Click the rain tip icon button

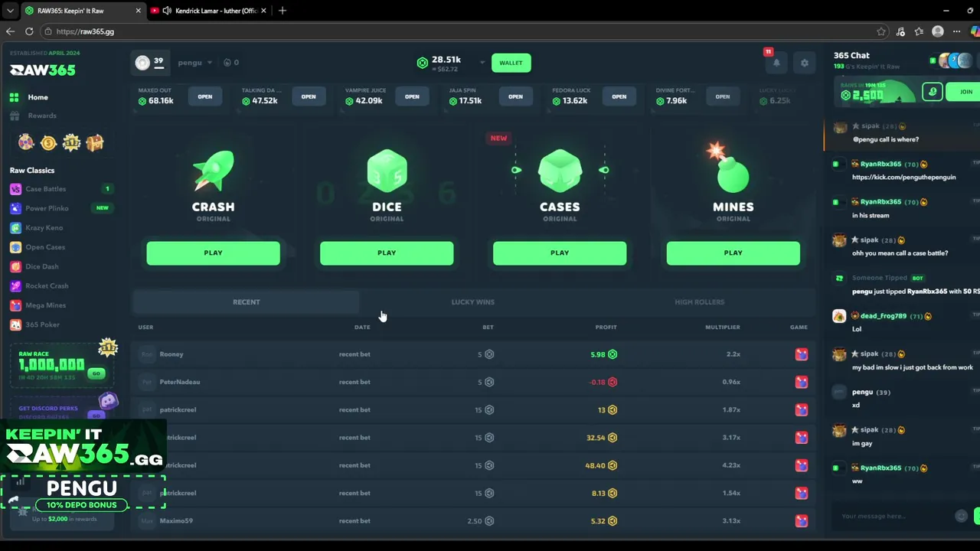[932, 92]
